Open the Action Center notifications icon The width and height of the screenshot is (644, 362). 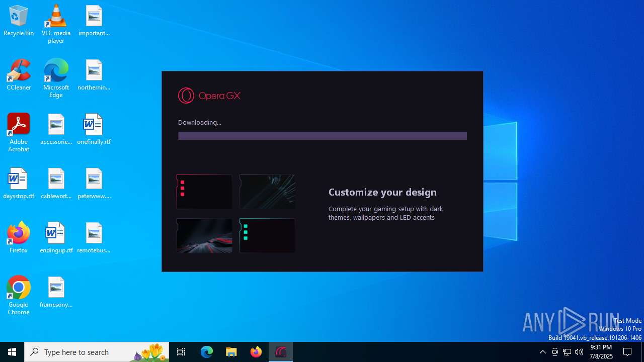[x=627, y=352]
